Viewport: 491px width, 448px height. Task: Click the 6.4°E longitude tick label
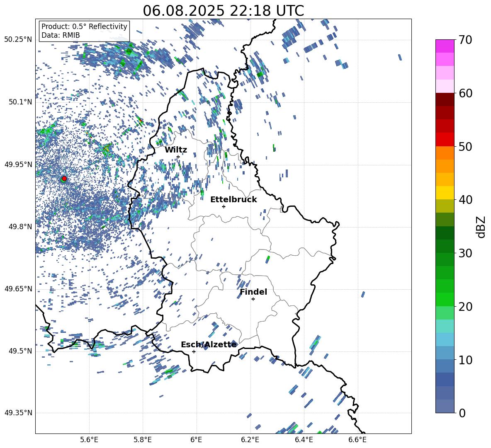tap(304, 440)
